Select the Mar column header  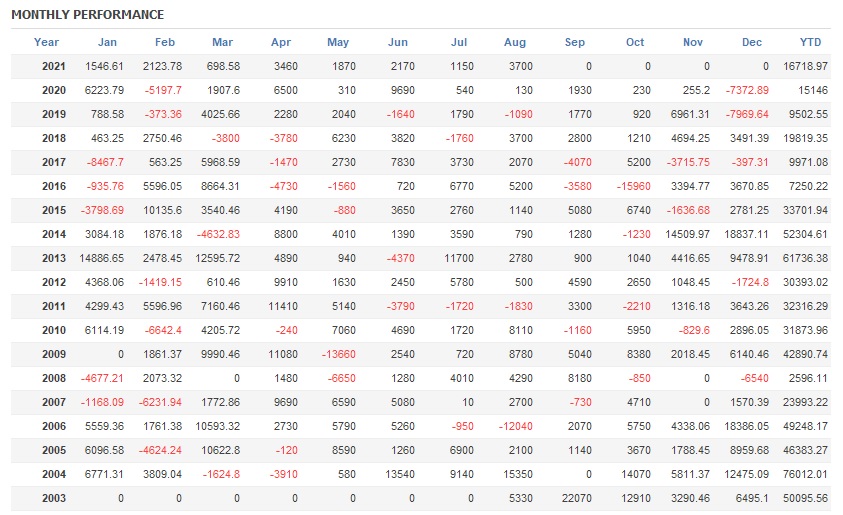tap(222, 42)
